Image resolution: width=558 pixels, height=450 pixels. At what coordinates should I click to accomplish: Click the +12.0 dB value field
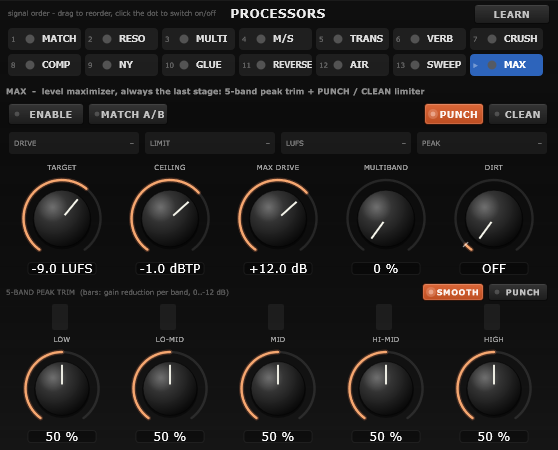click(x=278, y=269)
